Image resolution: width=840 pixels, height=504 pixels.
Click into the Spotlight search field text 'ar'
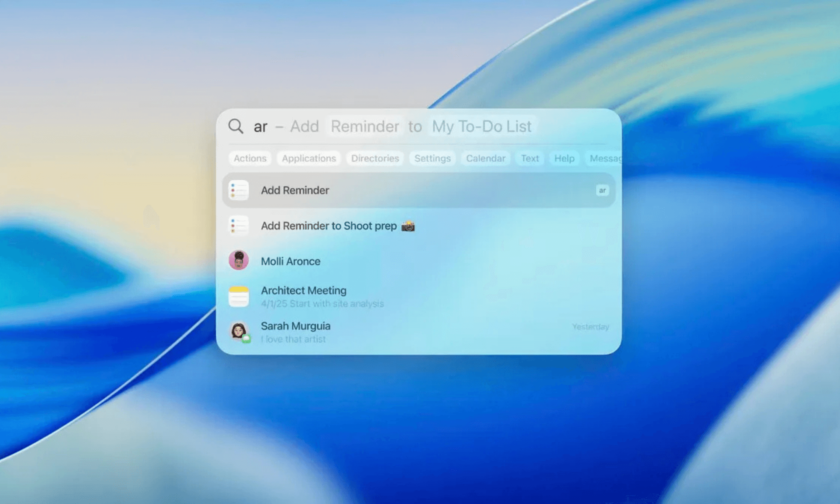pos(260,127)
